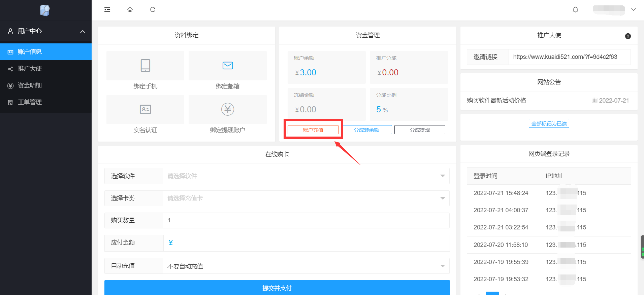644x295 pixels.
Task: Open the user account dropdown menu
Action: coord(633,9)
